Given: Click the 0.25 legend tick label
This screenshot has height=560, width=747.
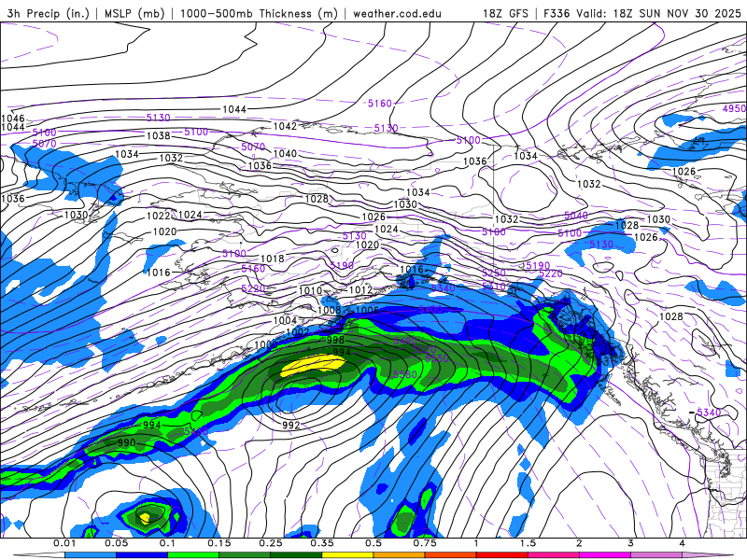Looking at the screenshot, I should tap(271, 543).
